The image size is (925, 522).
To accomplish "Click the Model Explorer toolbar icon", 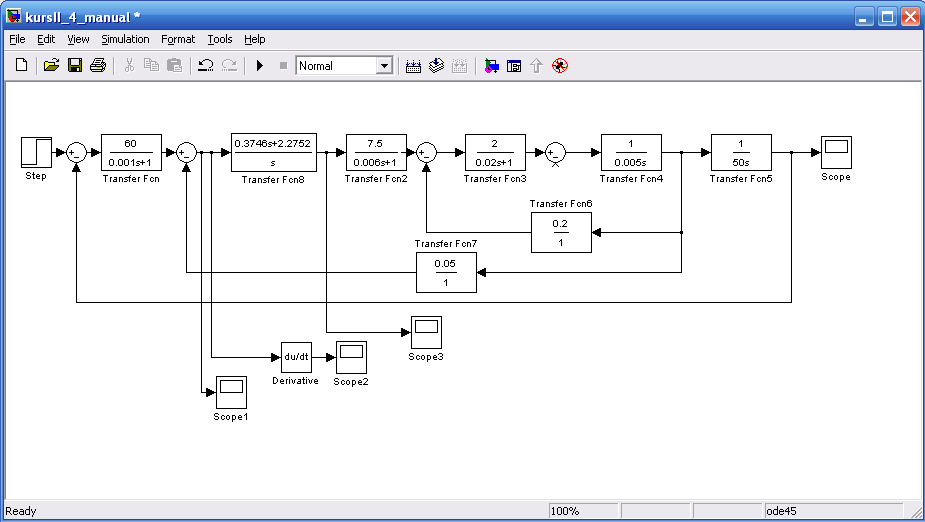I will pos(514,66).
